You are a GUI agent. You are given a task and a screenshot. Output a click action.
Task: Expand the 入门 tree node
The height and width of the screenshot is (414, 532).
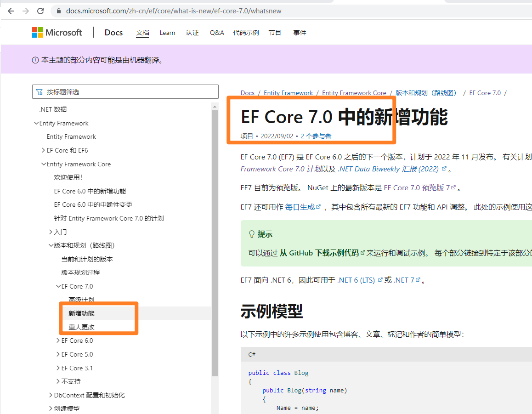(51, 232)
